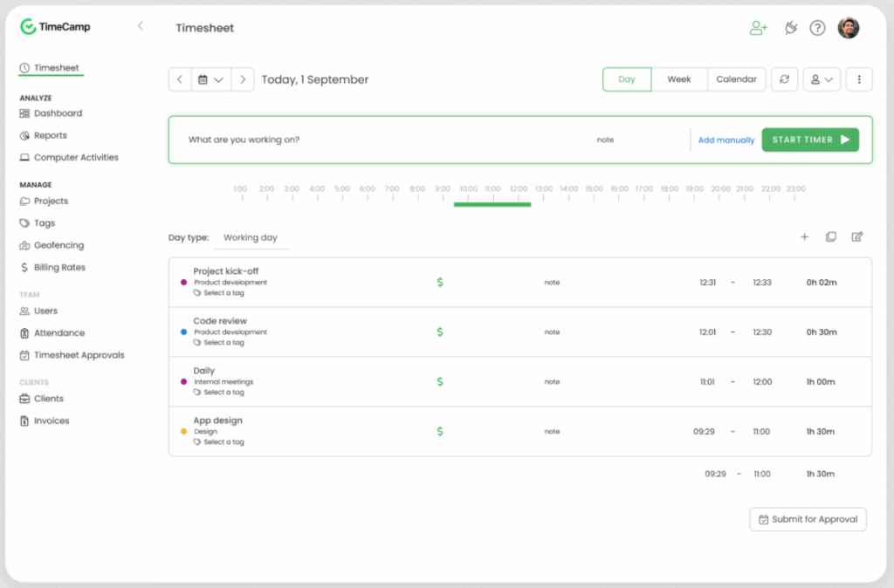Click the yellow color dot of App design
Viewport: 894px width, 588px height.
[x=183, y=431]
